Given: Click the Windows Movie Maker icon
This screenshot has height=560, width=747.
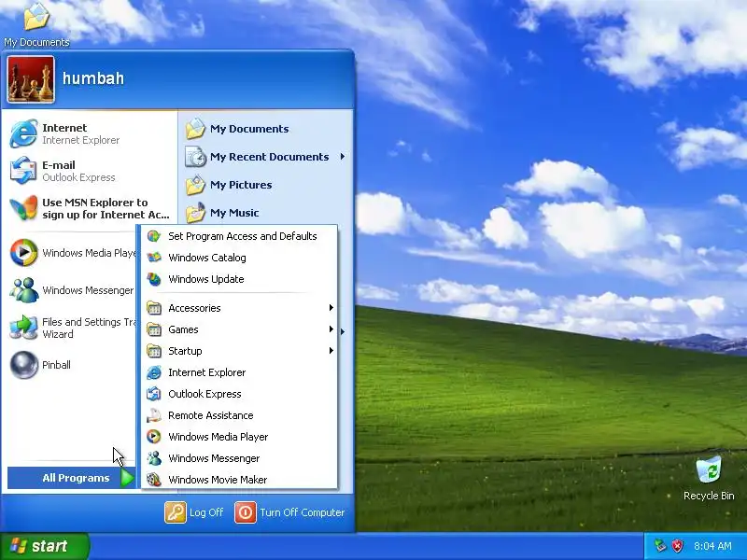Looking at the screenshot, I should click(154, 480).
